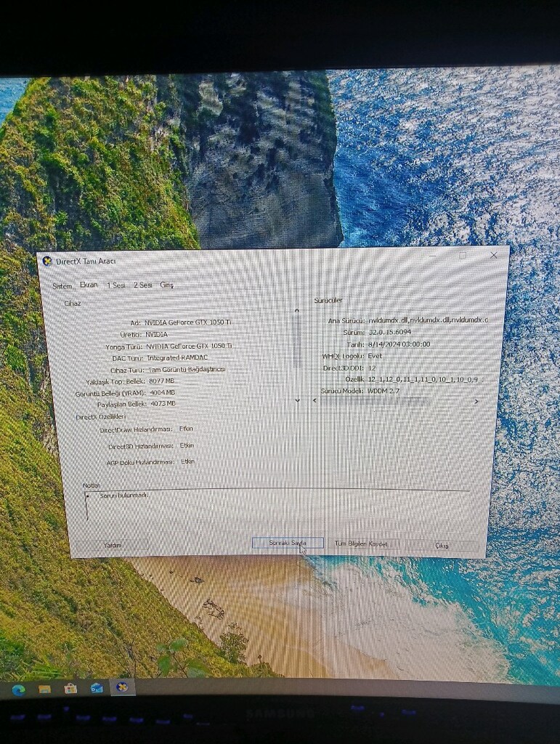Close the DirectX Tanı Aracı window
Image resolution: width=560 pixels, height=744 pixels.
coord(494,255)
